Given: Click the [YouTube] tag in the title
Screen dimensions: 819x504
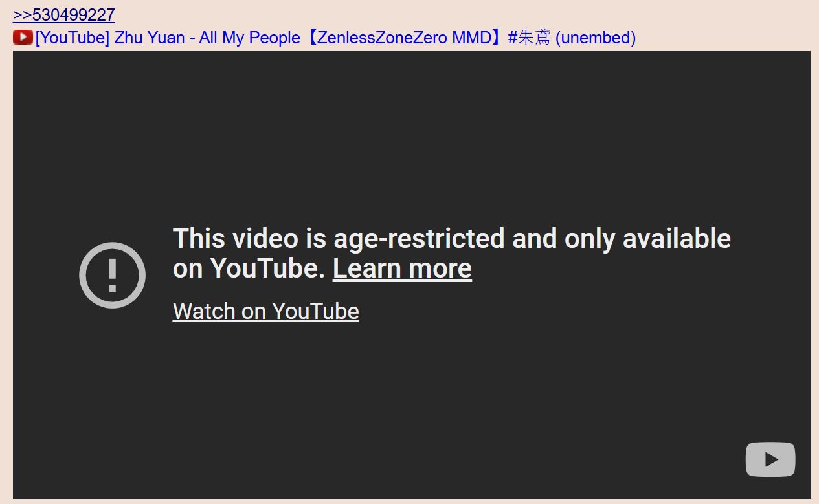Looking at the screenshot, I should [x=73, y=38].
